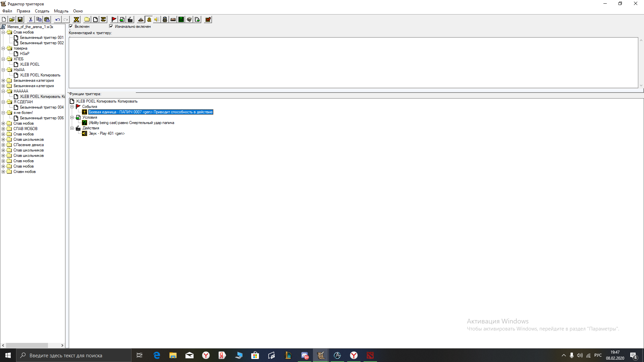
Task: Click the Undo arrow icon
Action: tap(58, 19)
